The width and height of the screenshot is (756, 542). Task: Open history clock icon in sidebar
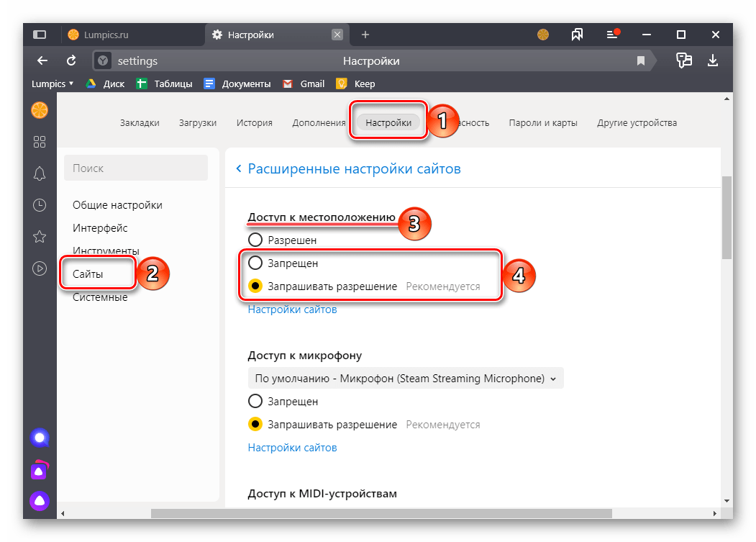40,205
